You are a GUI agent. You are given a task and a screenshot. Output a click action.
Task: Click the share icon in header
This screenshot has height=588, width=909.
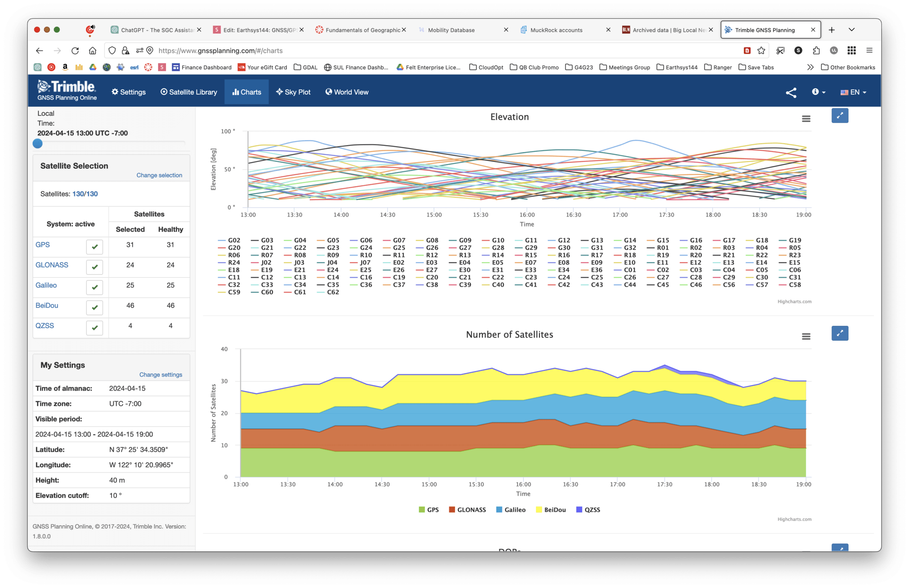point(791,92)
